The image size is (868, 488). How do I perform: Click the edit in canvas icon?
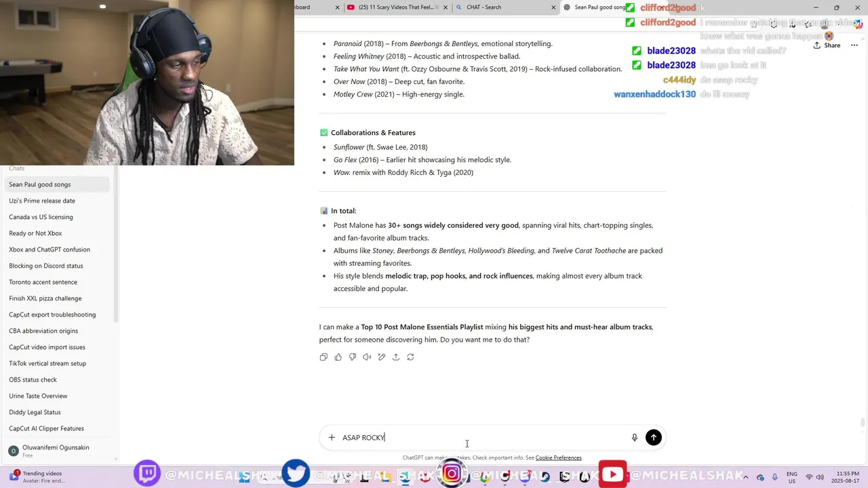coord(382,357)
